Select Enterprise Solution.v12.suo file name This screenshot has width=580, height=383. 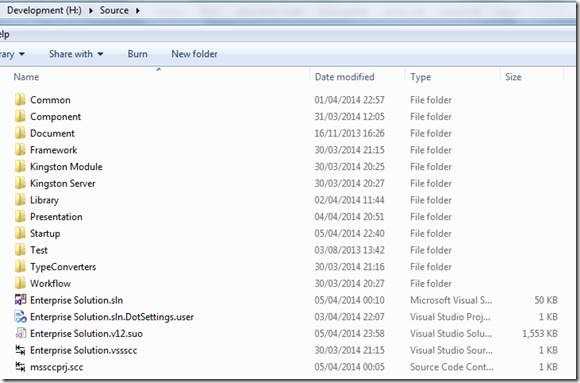click(86, 333)
